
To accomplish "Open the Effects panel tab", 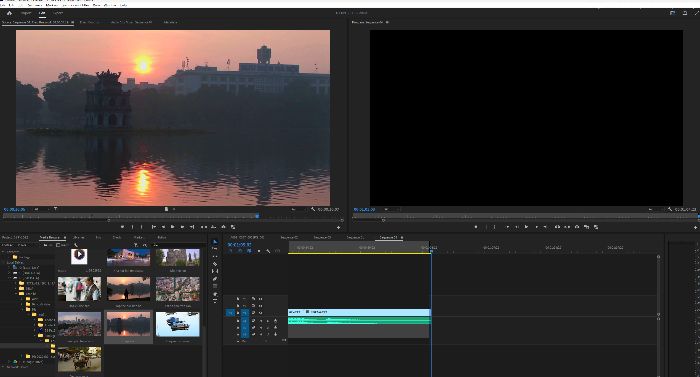I will (117, 237).
